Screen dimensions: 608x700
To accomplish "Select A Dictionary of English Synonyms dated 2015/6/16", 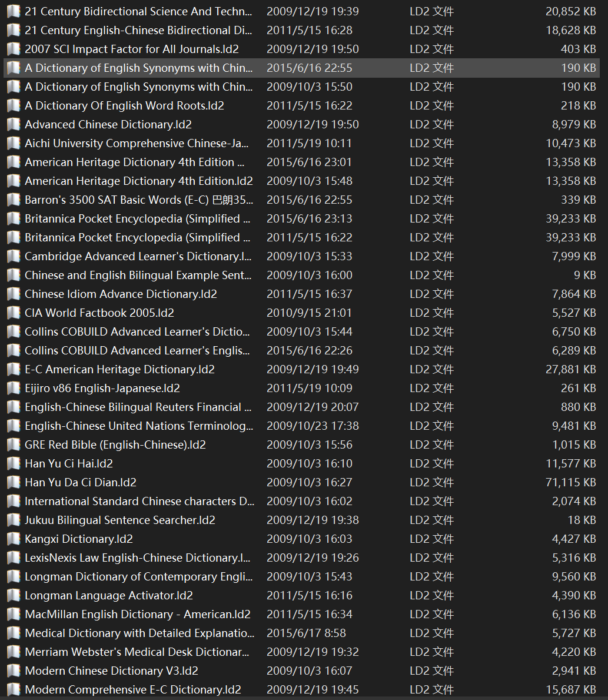I will point(139,68).
